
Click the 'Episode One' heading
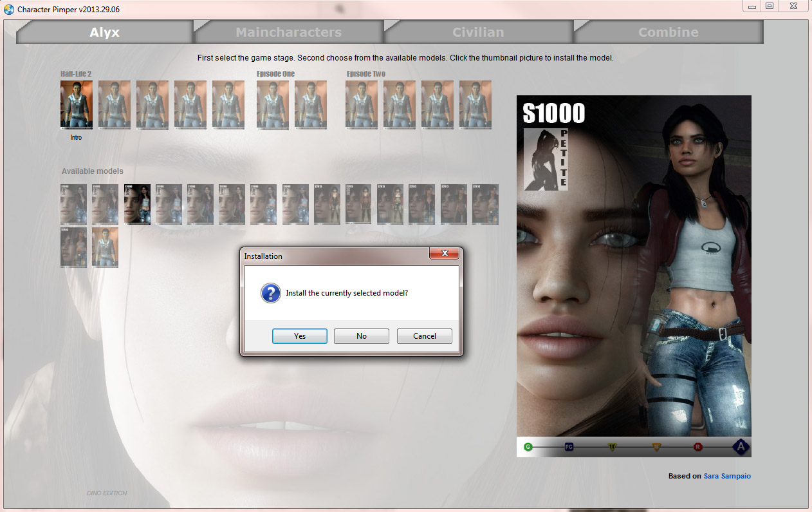point(276,73)
